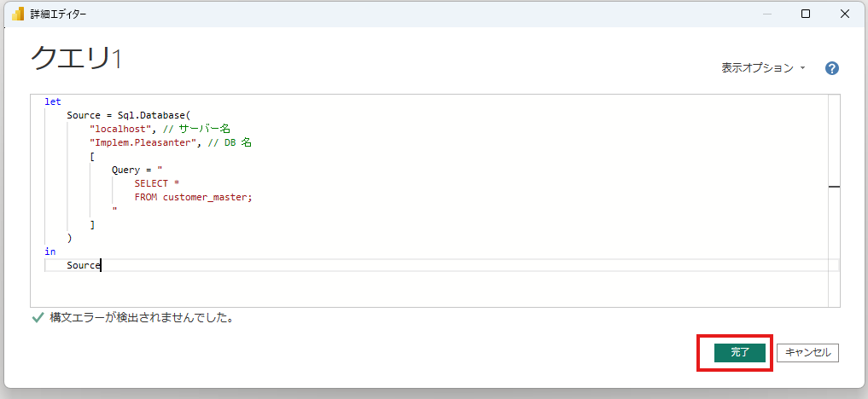Click the Power BI logo in title bar
Viewport: 868px width, 399px height.
(x=17, y=14)
